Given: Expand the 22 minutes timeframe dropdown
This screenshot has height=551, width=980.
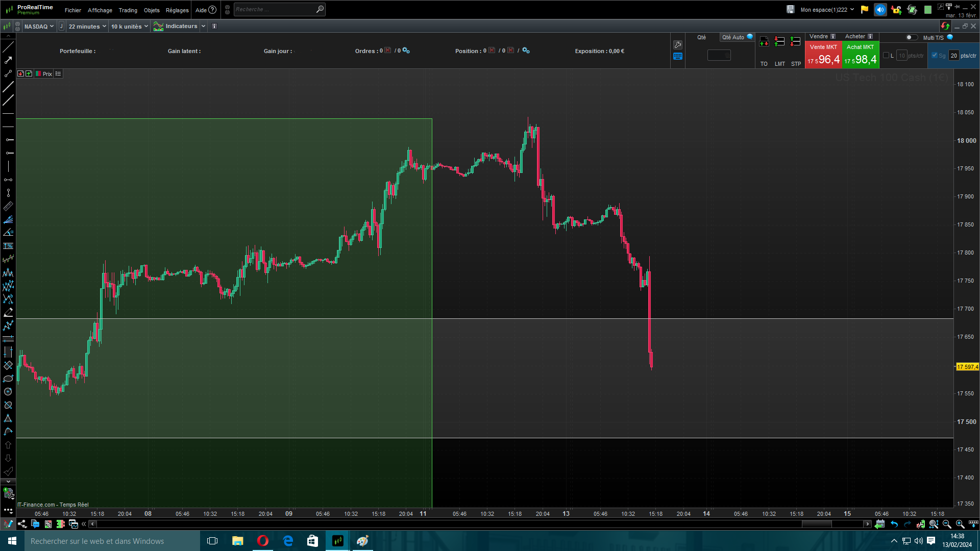Looking at the screenshot, I should (x=87, y=27).
